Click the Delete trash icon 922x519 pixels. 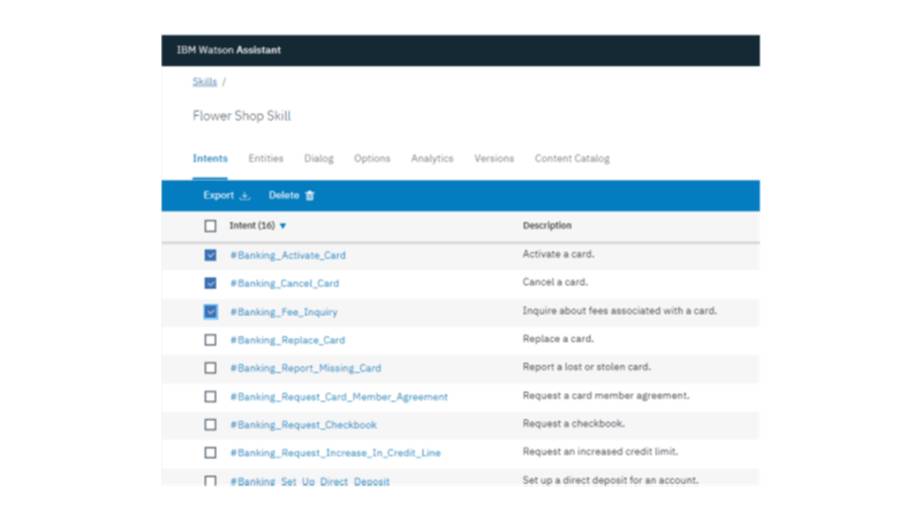tap(310, 196)
